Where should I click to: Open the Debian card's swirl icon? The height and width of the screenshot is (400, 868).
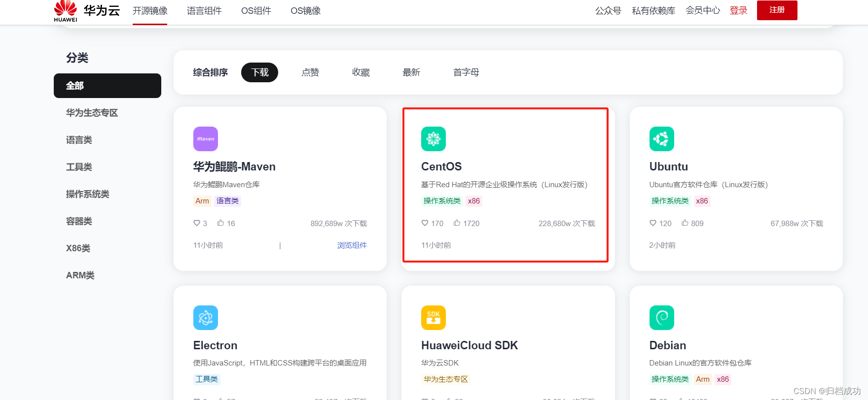click(662, 318)
